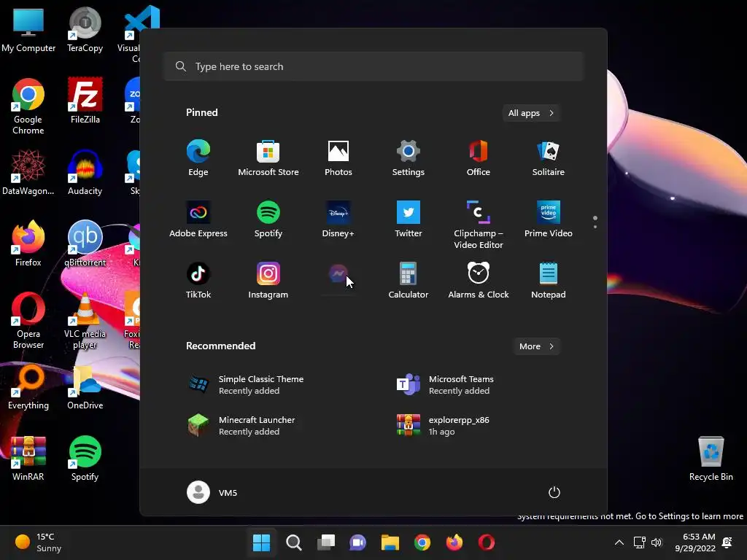Show hidden system tray icons
This screenshot has width=747, height=560.
click(x=619, y=542)
